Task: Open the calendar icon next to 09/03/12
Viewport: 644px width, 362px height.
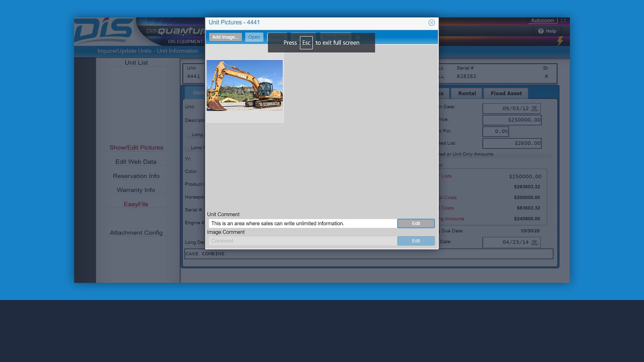Action: [535, 108]
